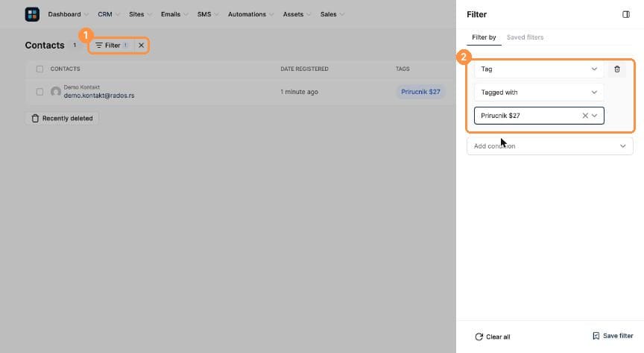Click the Demo Kontakt avatar icon

(55, 91)
